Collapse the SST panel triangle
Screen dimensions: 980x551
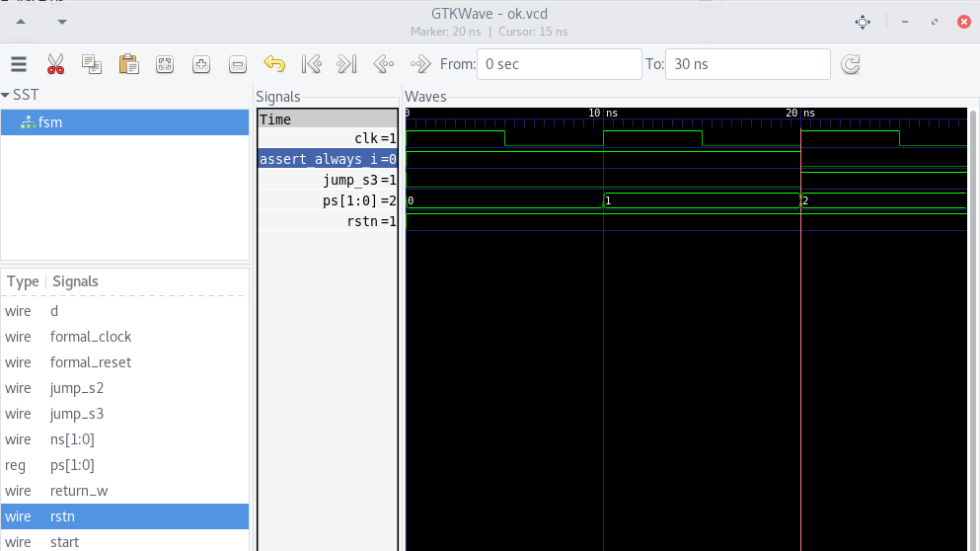pyautogui.click(x=6, y=95)
